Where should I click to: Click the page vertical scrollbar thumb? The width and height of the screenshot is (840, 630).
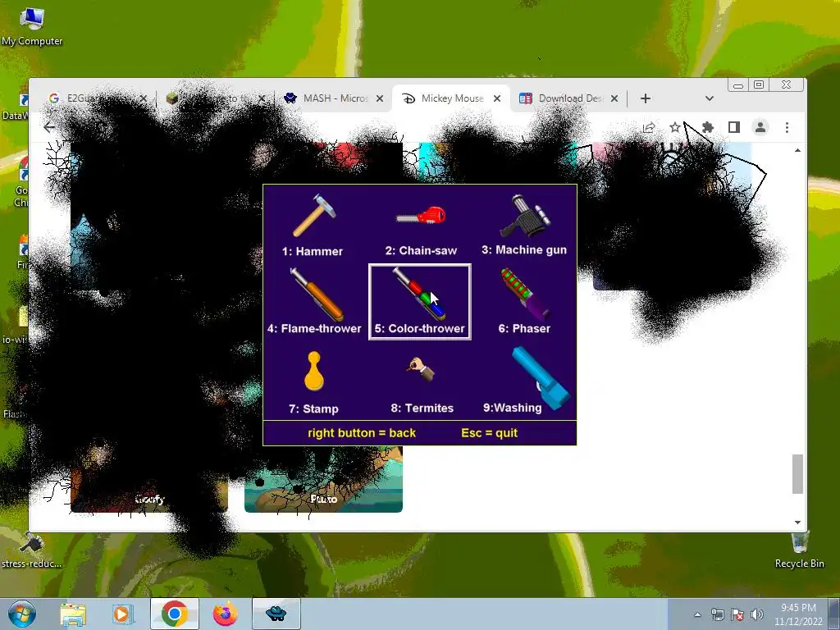coord(797,474)
